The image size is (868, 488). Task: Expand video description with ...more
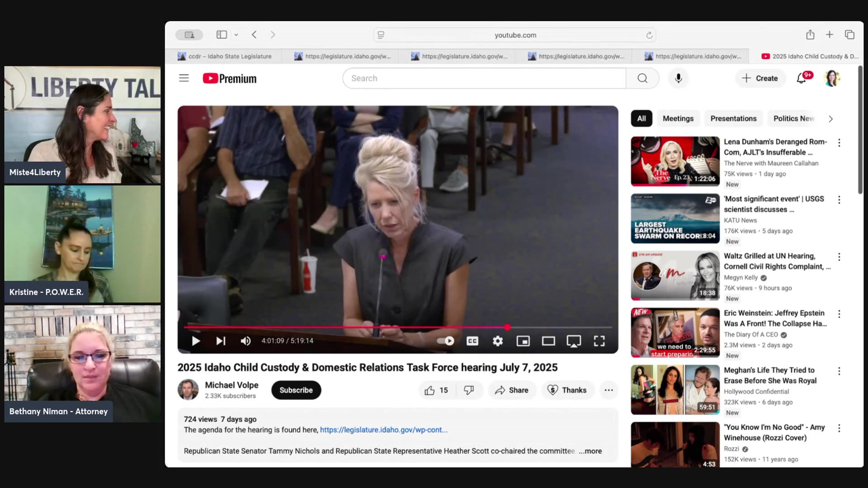point(590,451)
